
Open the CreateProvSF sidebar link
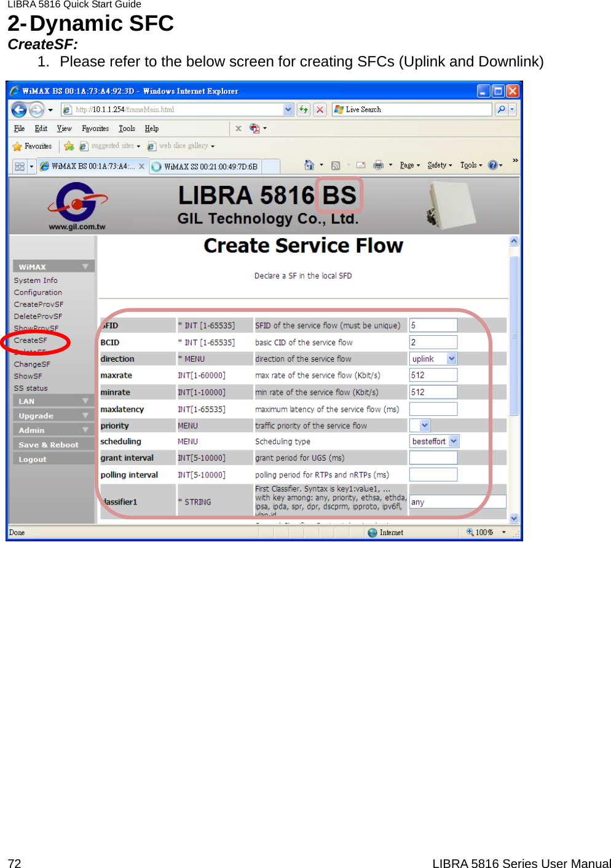click(x=39, y=305)
